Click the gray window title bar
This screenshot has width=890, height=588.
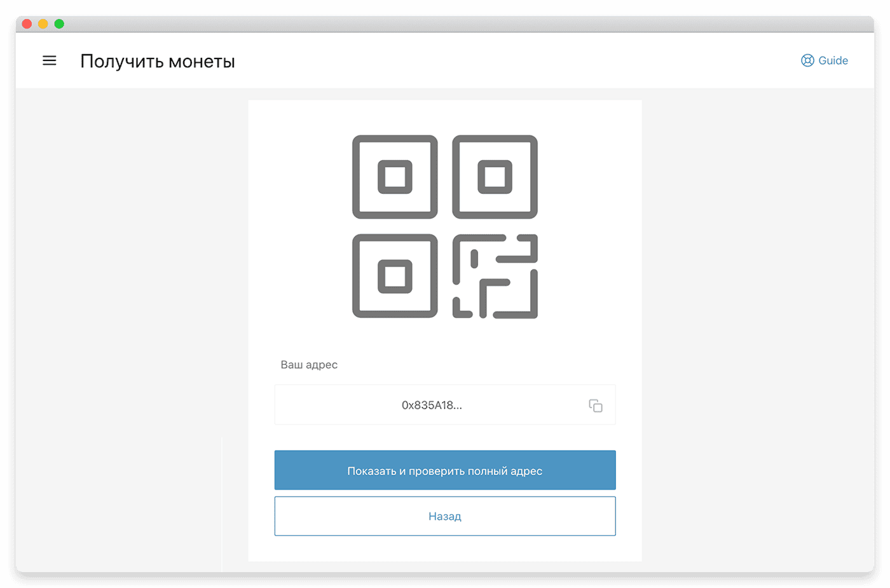(445, 24)
